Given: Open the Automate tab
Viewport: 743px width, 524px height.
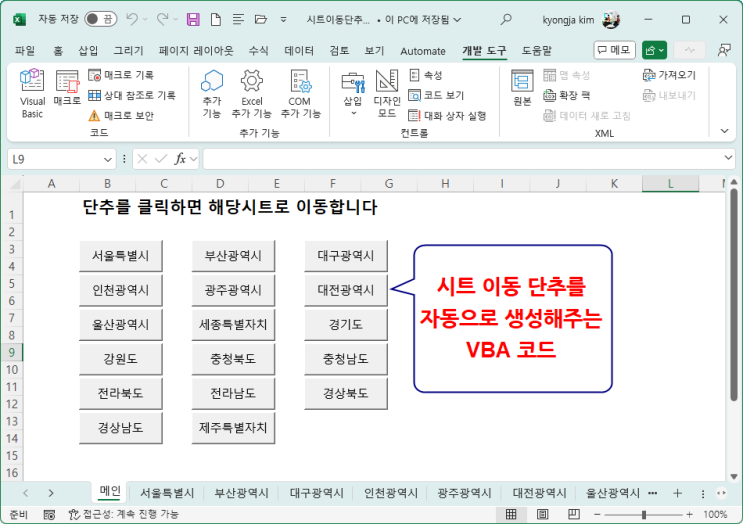Looking at the screenshot, I should pos(423,51).
